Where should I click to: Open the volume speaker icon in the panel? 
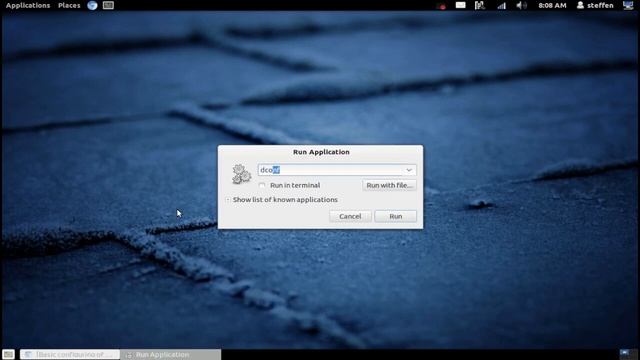click(521, 5)
